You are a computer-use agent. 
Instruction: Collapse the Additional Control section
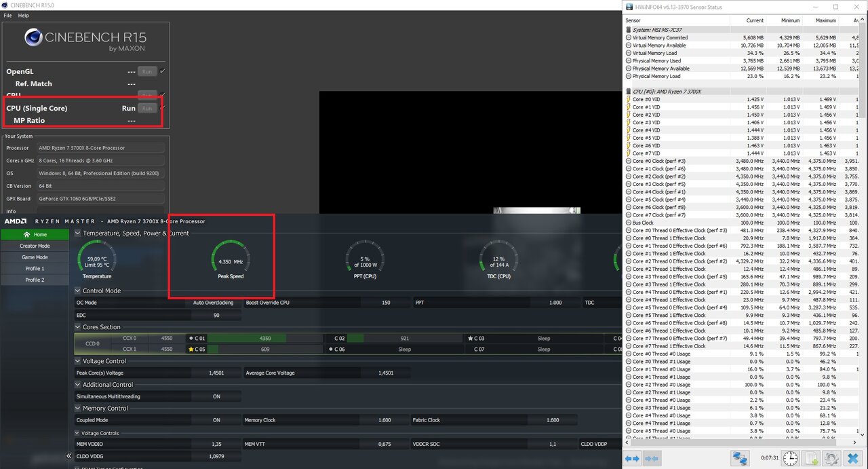pyautogui.click(x=77, y=384)
